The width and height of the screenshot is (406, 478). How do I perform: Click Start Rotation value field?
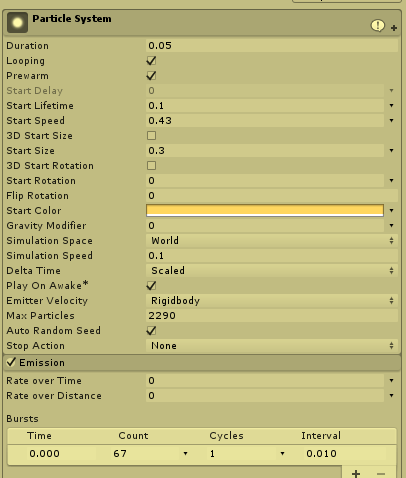point(265,181)
